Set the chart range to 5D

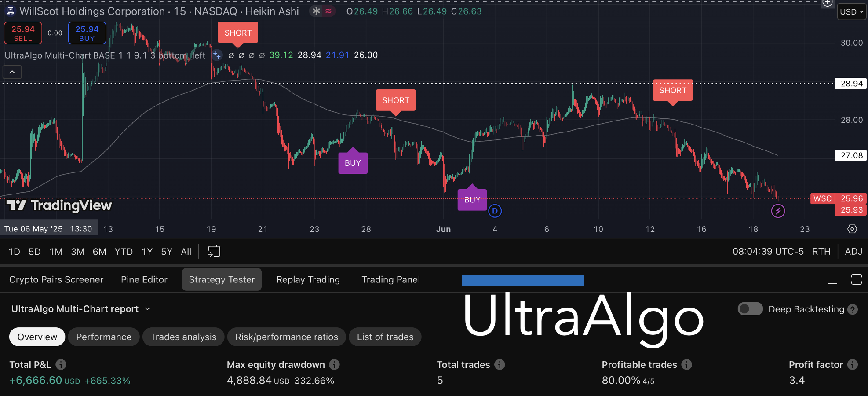(35, 252)
